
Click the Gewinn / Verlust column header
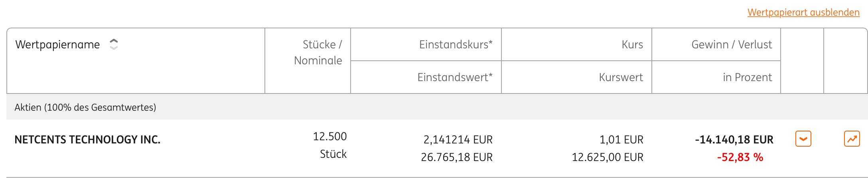click(731, 44)
